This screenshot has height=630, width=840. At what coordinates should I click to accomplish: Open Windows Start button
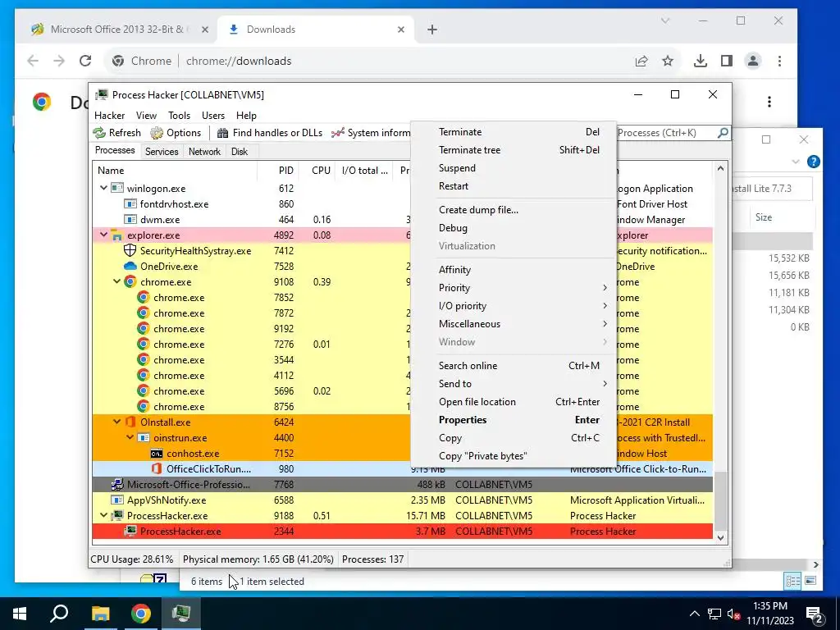coord(20,614)
